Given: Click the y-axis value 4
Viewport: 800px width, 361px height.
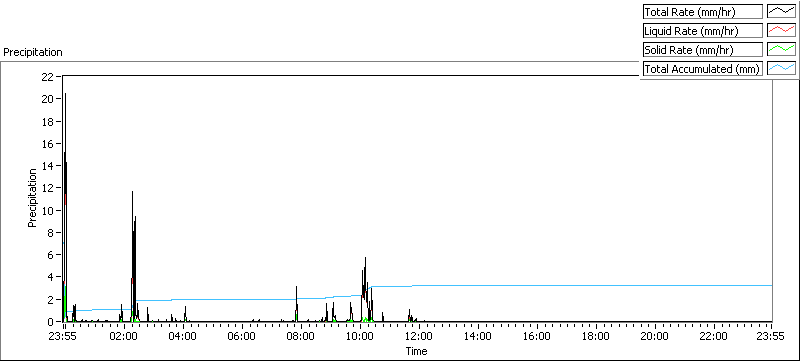Looking at the screenshot, I should [51, 277].
